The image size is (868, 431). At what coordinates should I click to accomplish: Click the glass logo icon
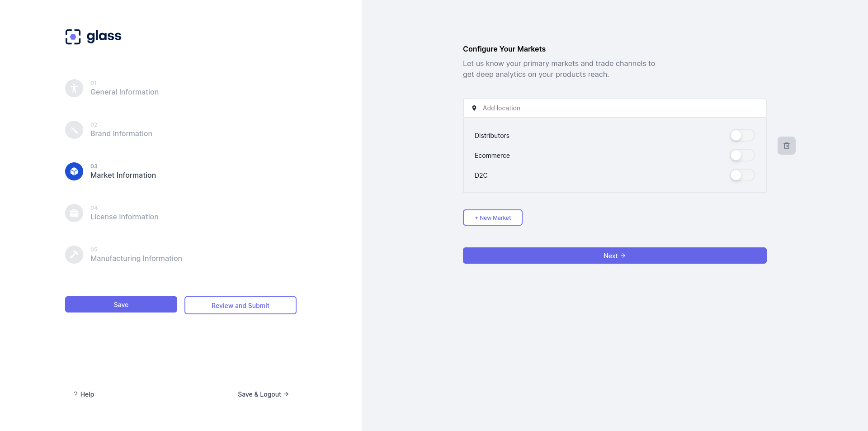coord(73,37)
